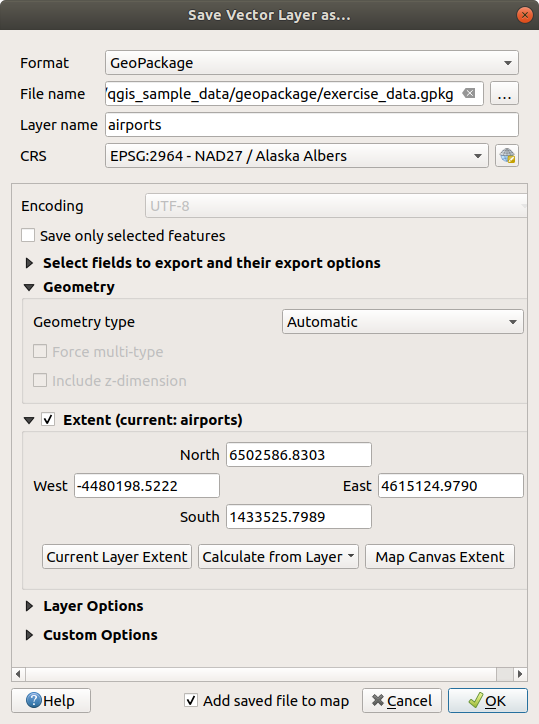Screen dimensions: 539x724
Task: Clear the File name field
Action: pyautogui.click(x=469, y=94)
